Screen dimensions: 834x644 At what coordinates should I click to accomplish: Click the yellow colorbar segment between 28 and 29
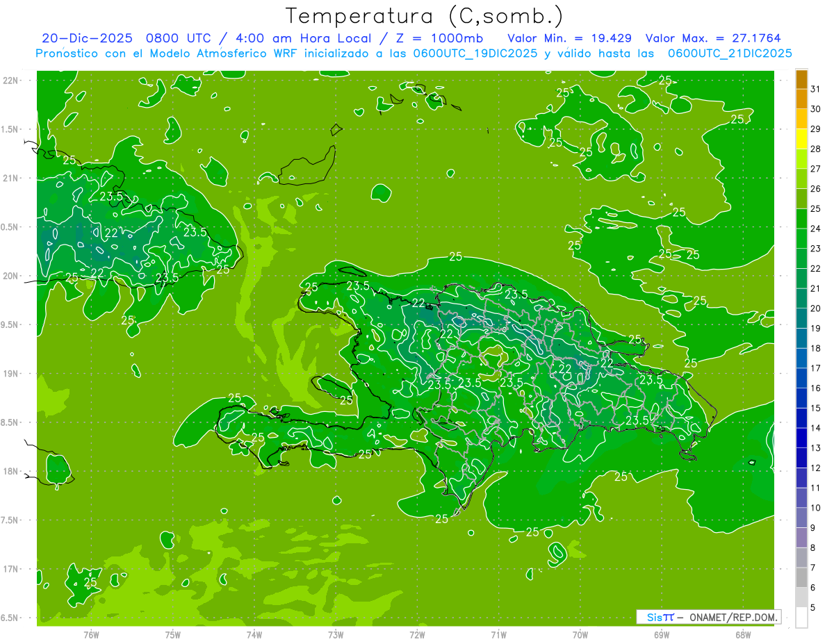click(801, 140)
